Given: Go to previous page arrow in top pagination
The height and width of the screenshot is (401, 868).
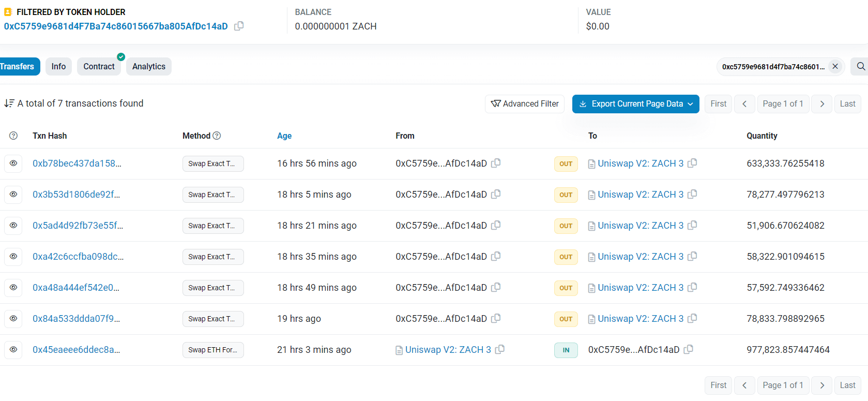Looking at the screenshot, I should (x=744, y=104).
